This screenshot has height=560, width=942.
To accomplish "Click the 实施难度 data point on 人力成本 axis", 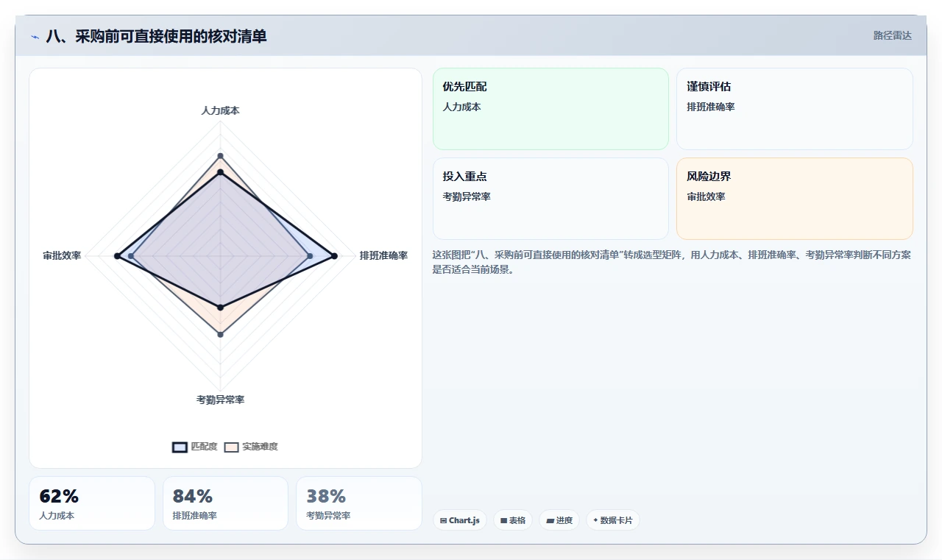I will (220, 156).
